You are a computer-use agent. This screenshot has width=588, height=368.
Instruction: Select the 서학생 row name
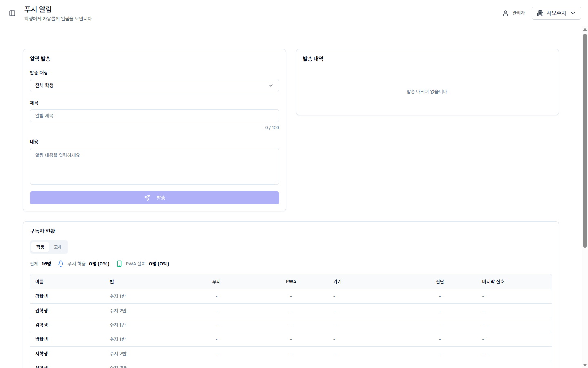point(42,354)
